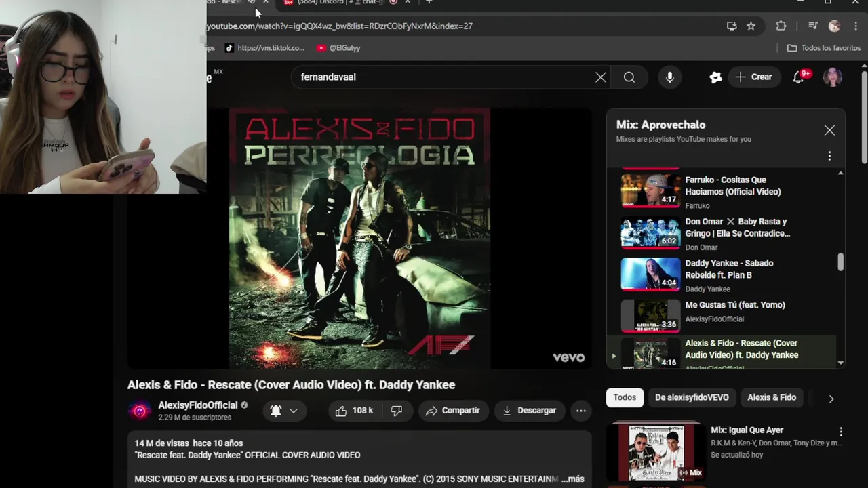This screenshot has height=488, width=868.
Task: Select the Alexis & Fido filter chip
Action: pos(772,398)
